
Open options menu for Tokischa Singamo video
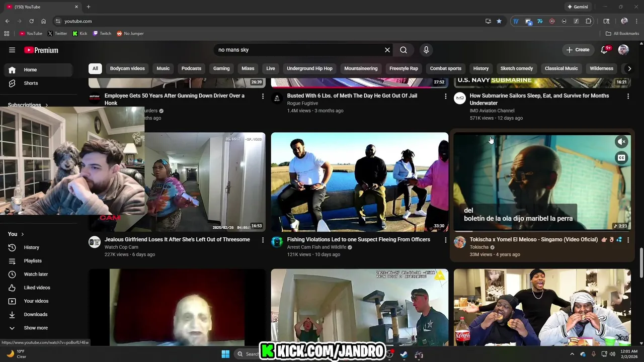pos(628,240)
